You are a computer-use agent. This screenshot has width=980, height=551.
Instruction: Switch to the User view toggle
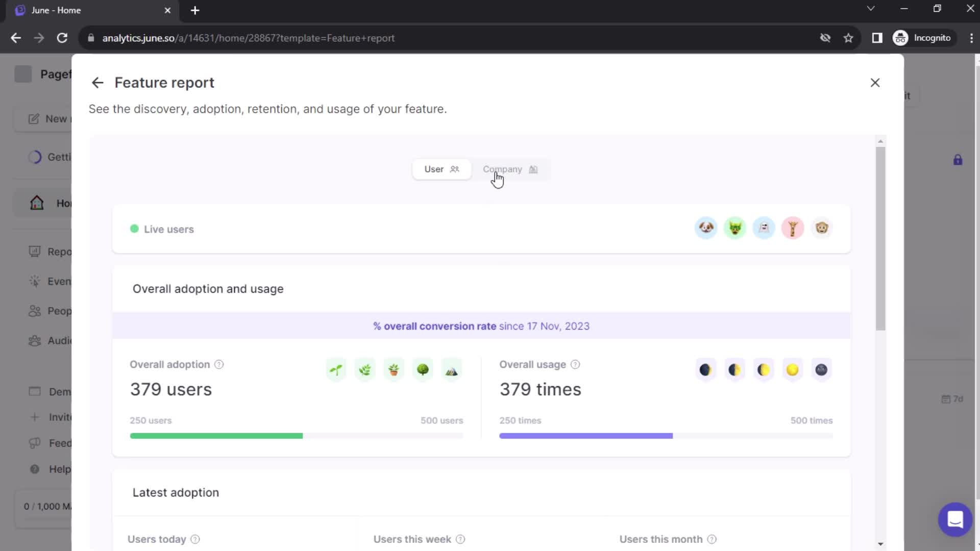tap(442, 169)
